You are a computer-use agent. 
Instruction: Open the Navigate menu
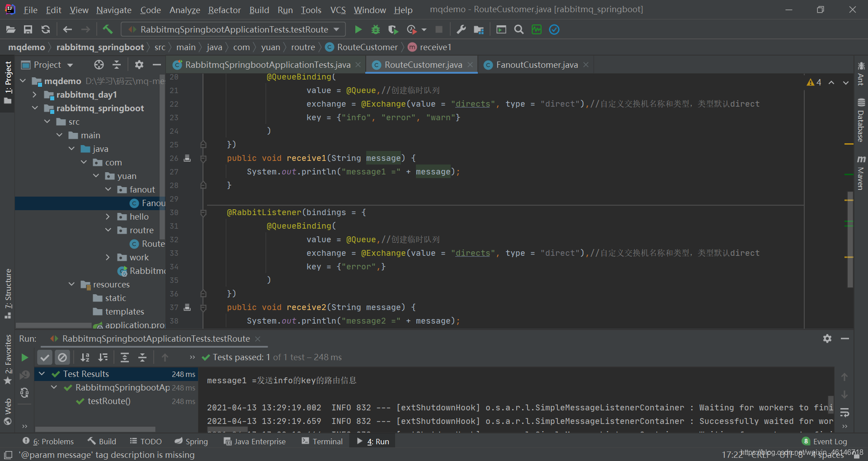tap(113, 10)
